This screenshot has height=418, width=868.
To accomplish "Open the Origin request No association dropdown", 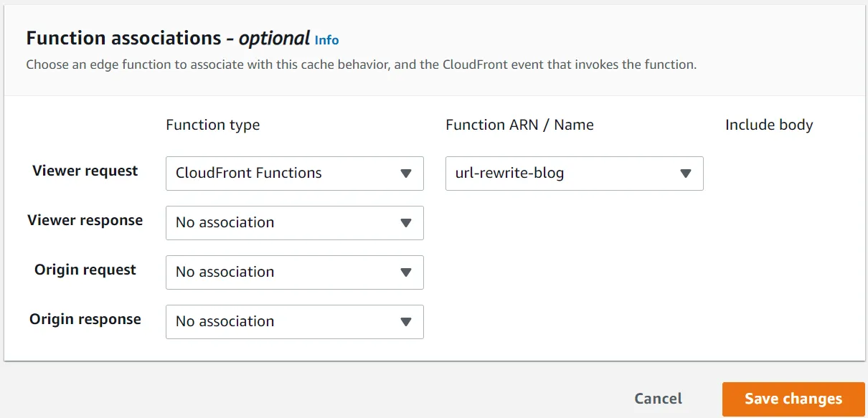I will [x=294, y=272].
